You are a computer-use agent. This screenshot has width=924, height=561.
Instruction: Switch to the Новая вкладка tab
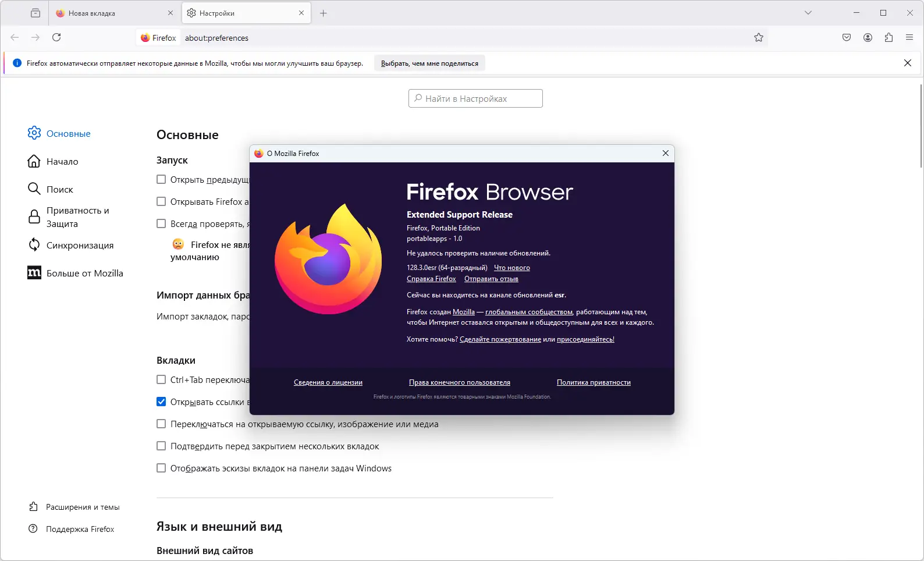pos(111,13)
